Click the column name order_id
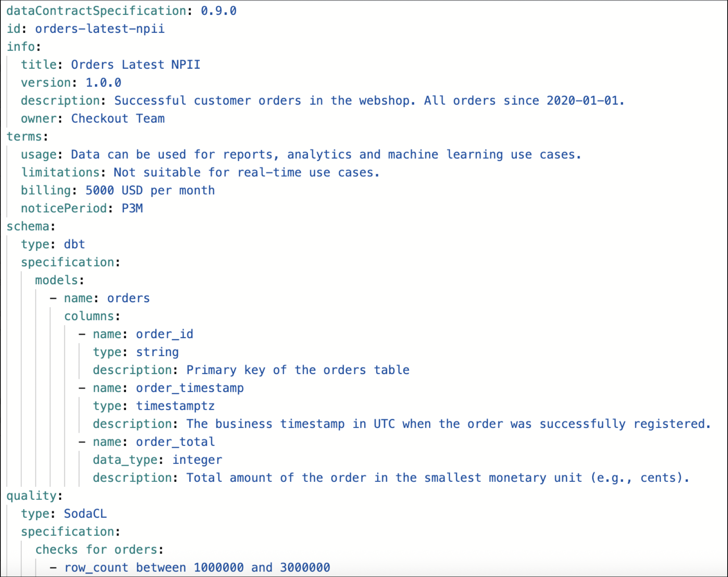The width and height of the screenshot is (728, 577). click(x=164, y=334)
